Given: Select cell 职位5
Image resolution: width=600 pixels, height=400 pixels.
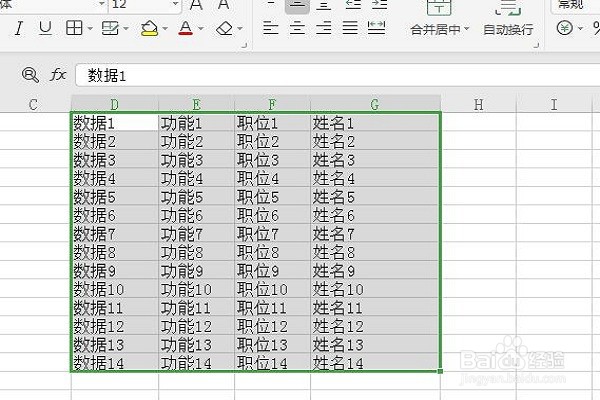Looking at the screenshot, I should tap(272, 197).
